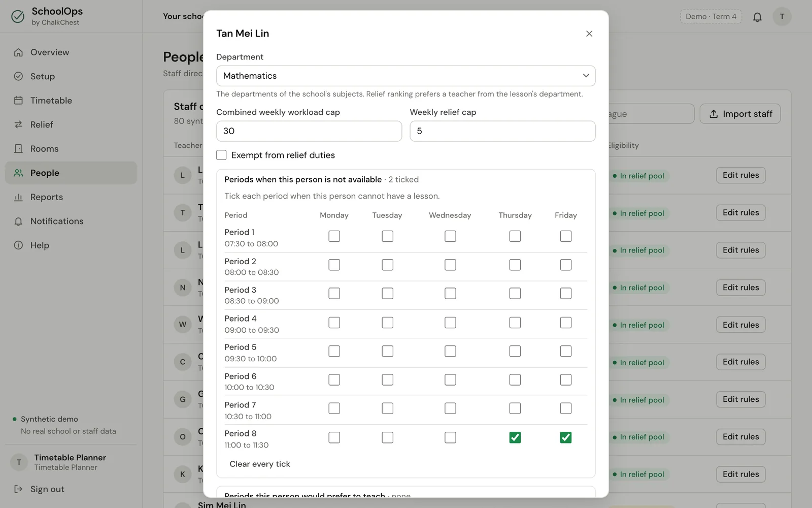Click Clear every tick button
Screen dimensions: 812x508
coord(260,464)
